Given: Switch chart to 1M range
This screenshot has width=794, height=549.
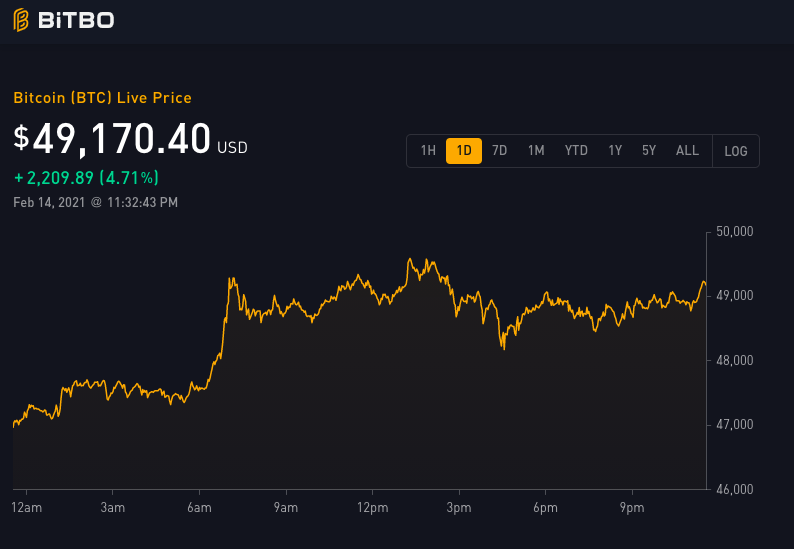Looking at the screenshot, I should click(536, 150).
